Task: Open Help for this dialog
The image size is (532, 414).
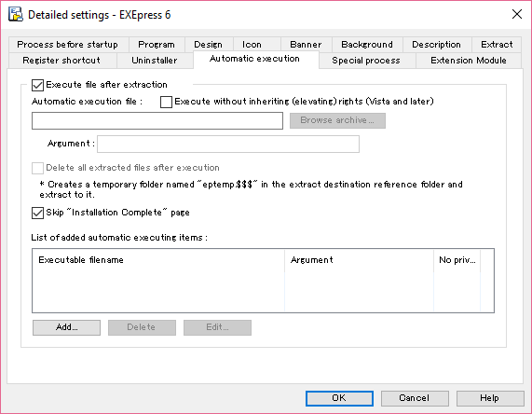Action: click(490, 398)
